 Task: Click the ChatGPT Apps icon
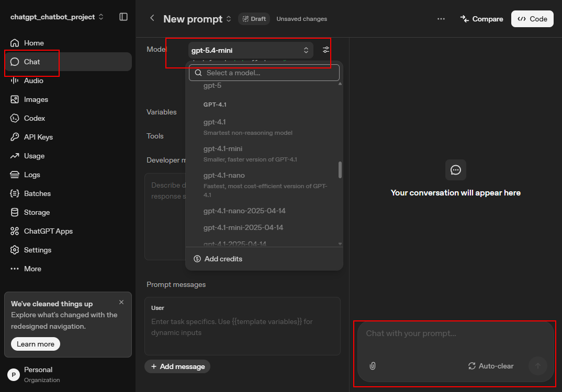click(14, 231)
